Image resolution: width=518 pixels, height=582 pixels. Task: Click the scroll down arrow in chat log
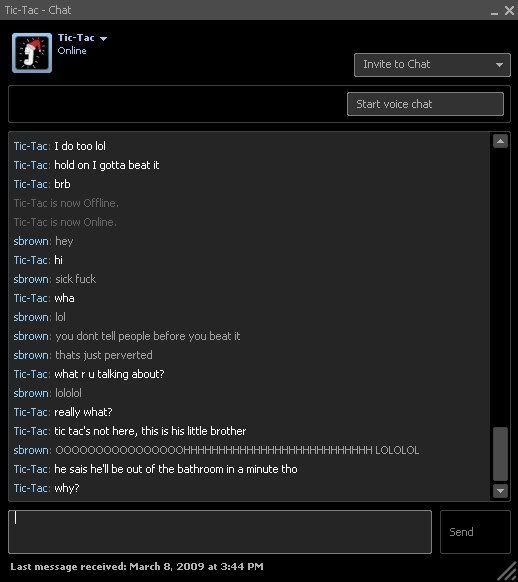tap(500, 491)
